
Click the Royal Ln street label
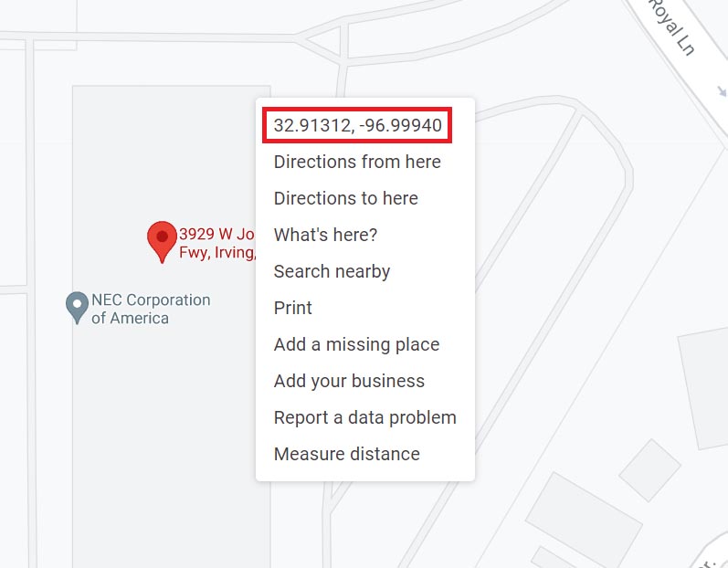point(672,27)
